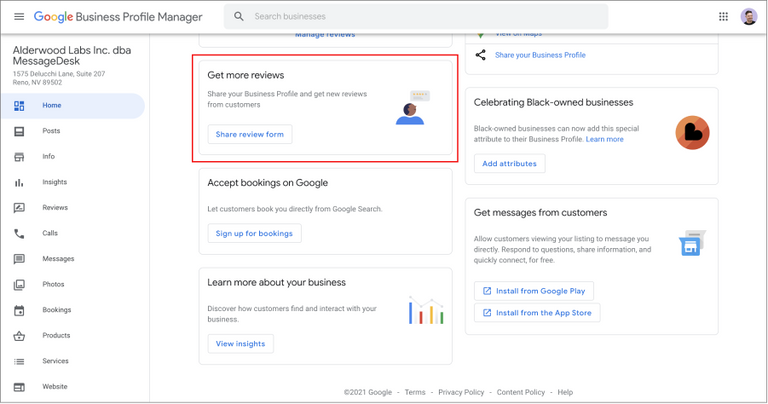Click the Info storefront icon
This screenshot has width=768, height=404.
pos(19,157)
